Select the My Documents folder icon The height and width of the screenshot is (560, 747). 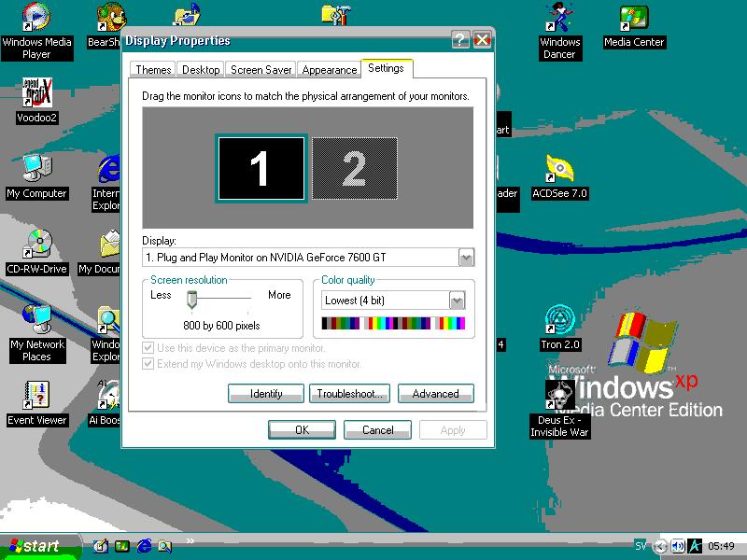(x=109, y=244)
